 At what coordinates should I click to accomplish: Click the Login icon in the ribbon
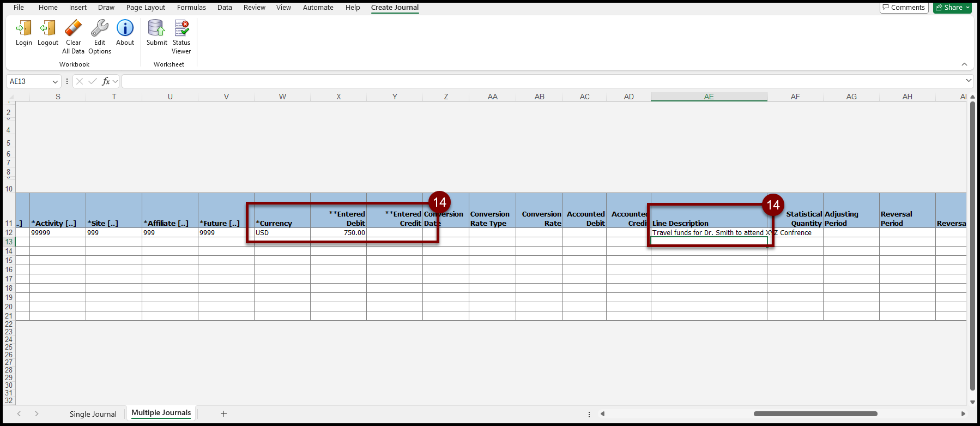pos(23,28)
